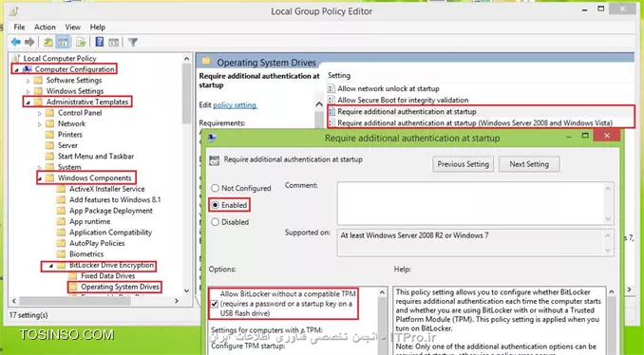Viewport: 644px width, 355px height.
Task: Select AutoPlay Policies folder
Action: 97,243
